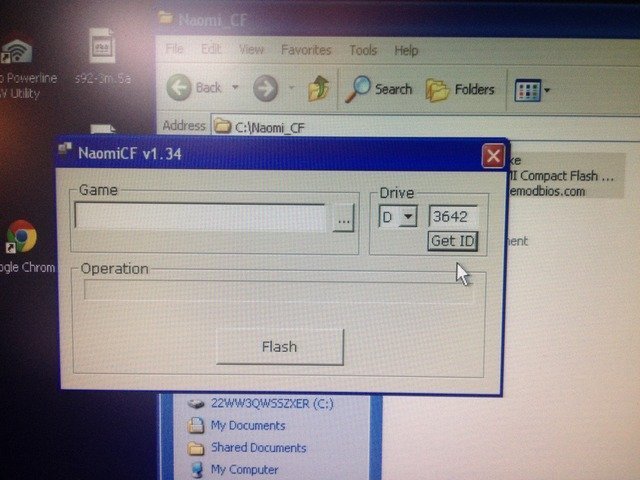
Task: Toggle the Folders pane
Action: click(460, 89)
